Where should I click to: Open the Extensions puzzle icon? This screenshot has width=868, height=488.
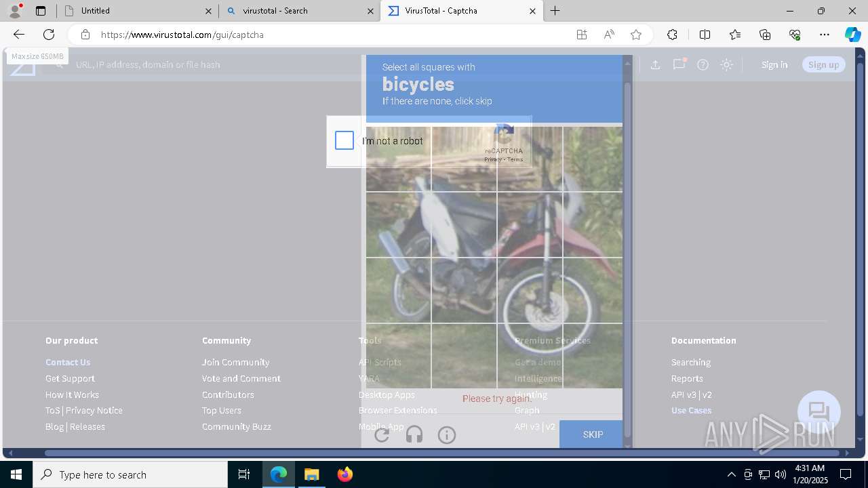coord(672,35)
